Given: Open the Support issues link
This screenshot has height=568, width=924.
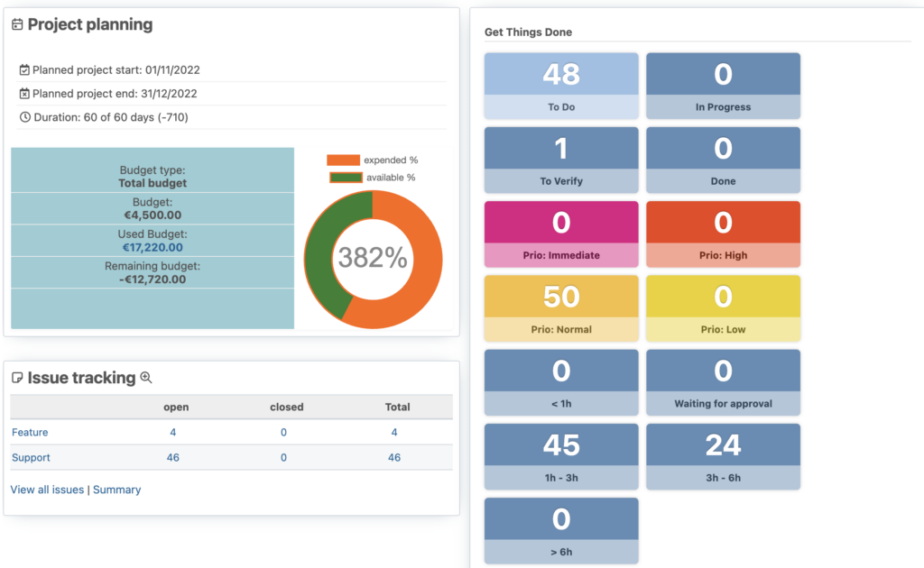Looking at the screenshot, I should [30, 457].
